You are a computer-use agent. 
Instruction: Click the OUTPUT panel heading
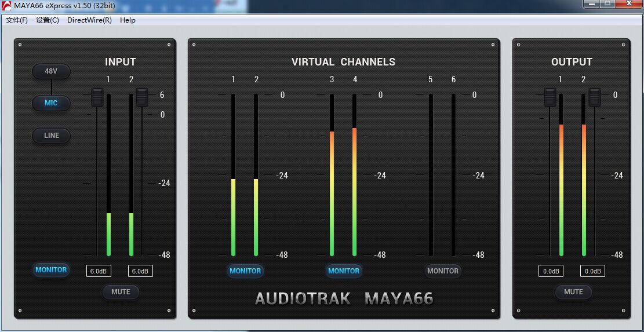(x=572, y=62)
